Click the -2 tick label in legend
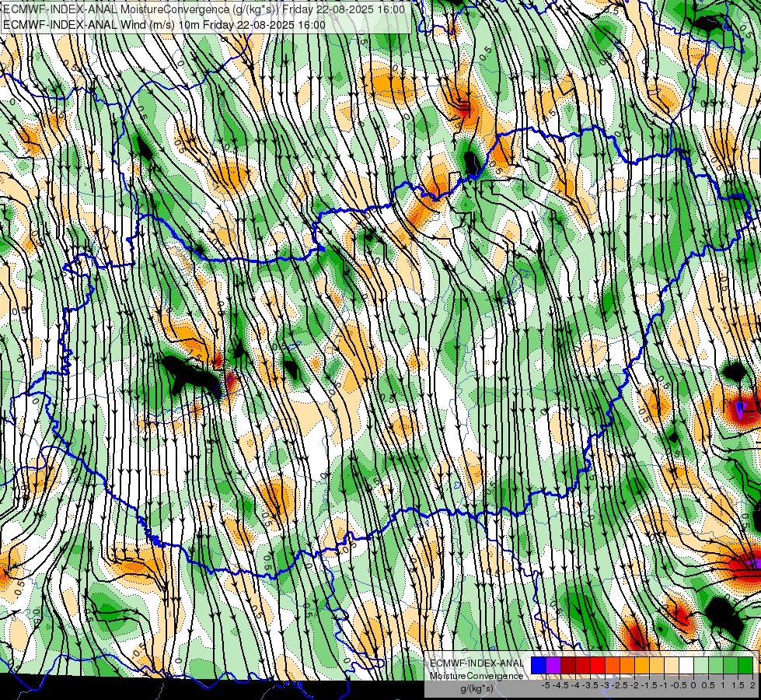 (634, 685)
